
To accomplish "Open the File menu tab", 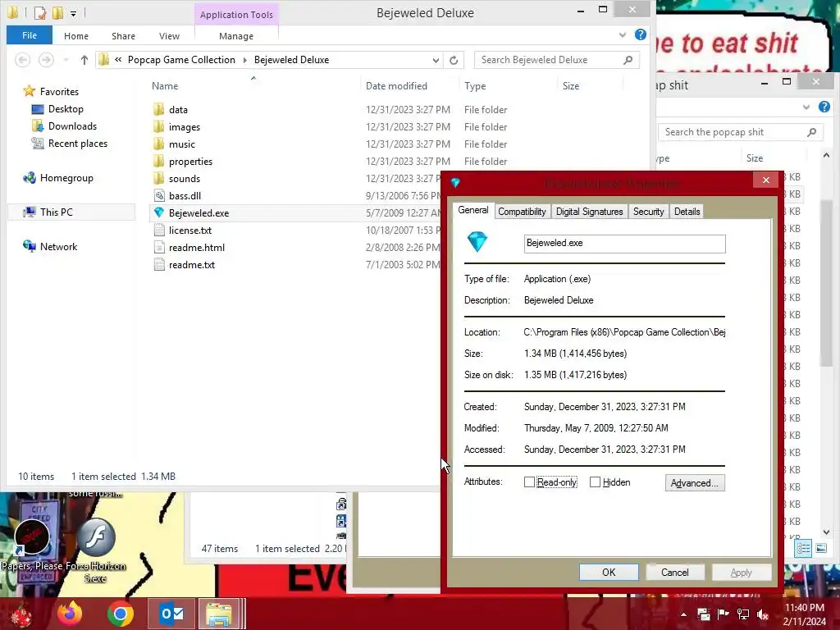I will coord(30,35).
